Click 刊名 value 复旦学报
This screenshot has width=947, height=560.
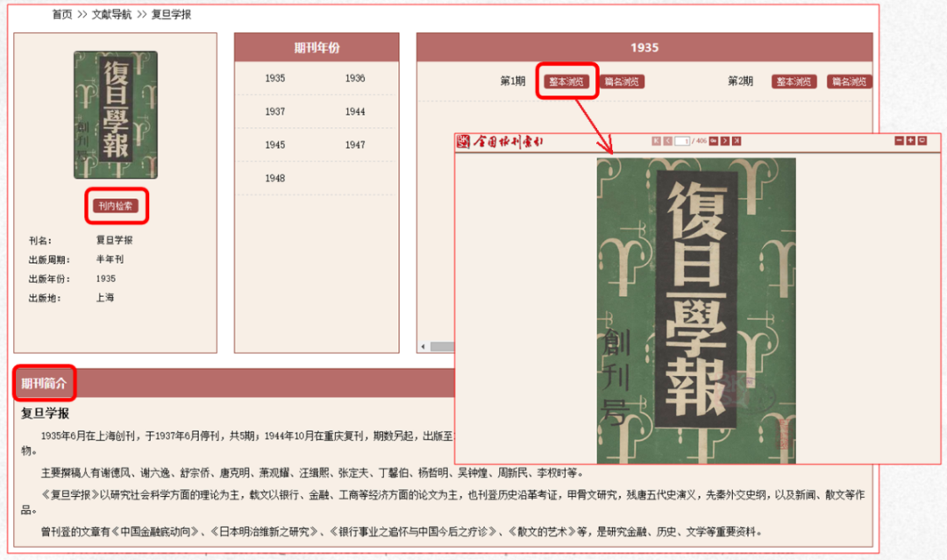coord(115,240)
